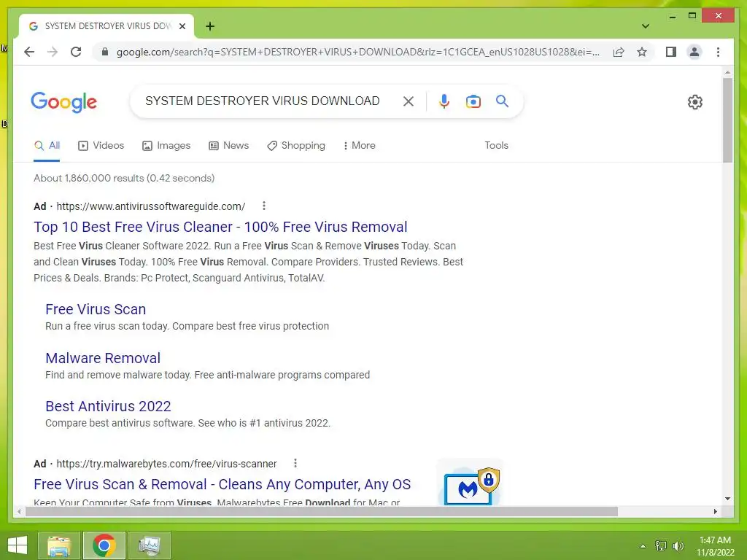Open options for malwarebytes ad
The height and width of the screenshot is (560, 747).
[x=295, y=463]
